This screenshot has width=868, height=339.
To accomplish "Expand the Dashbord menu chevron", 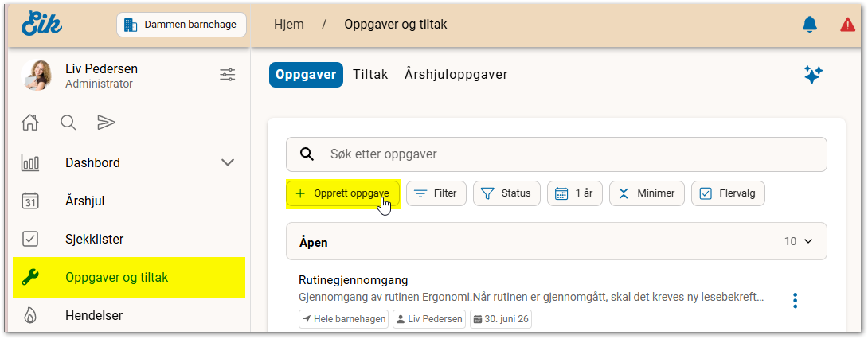I will pos(228,162).
